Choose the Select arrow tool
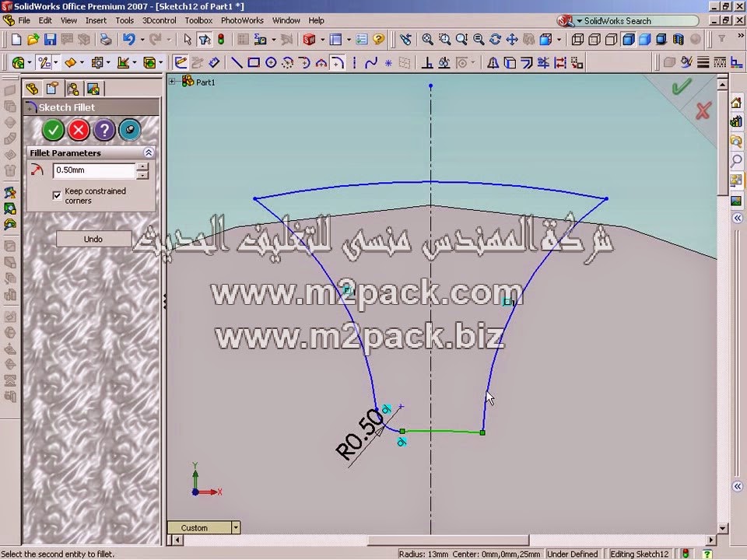This screenshot has height=560, width=747. [188, 39]
